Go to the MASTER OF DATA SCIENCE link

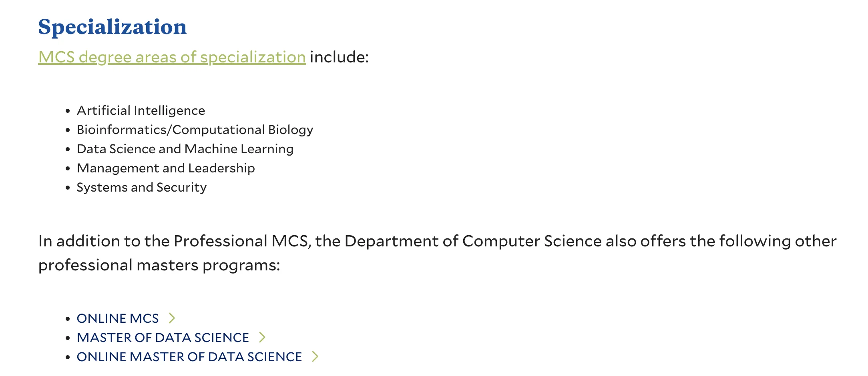163,338
